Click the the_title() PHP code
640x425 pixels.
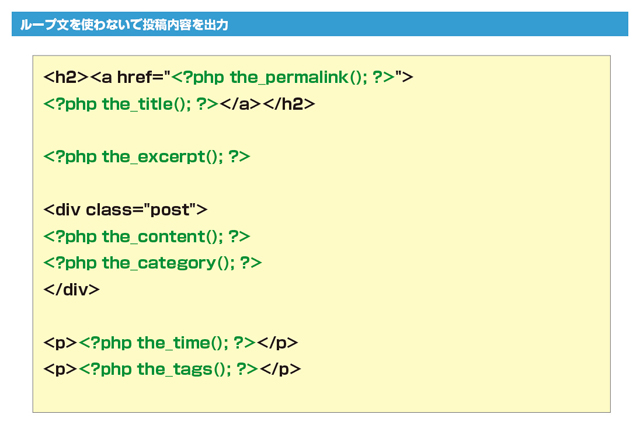pos(131,104)
